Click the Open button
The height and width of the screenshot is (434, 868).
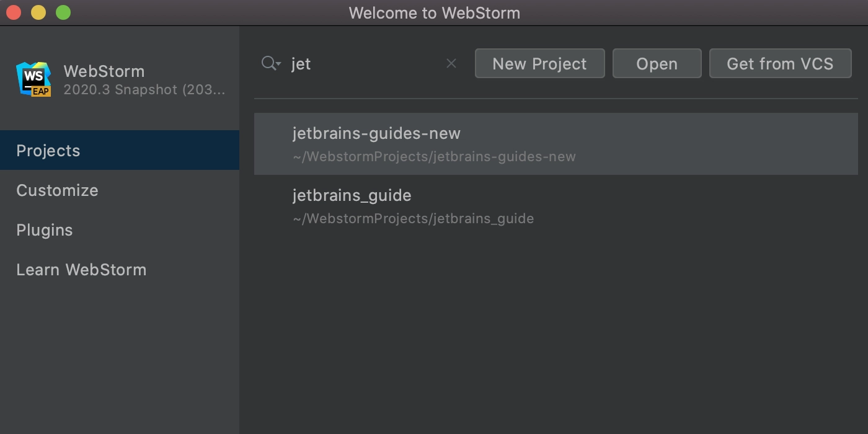[x=657, y=63]
